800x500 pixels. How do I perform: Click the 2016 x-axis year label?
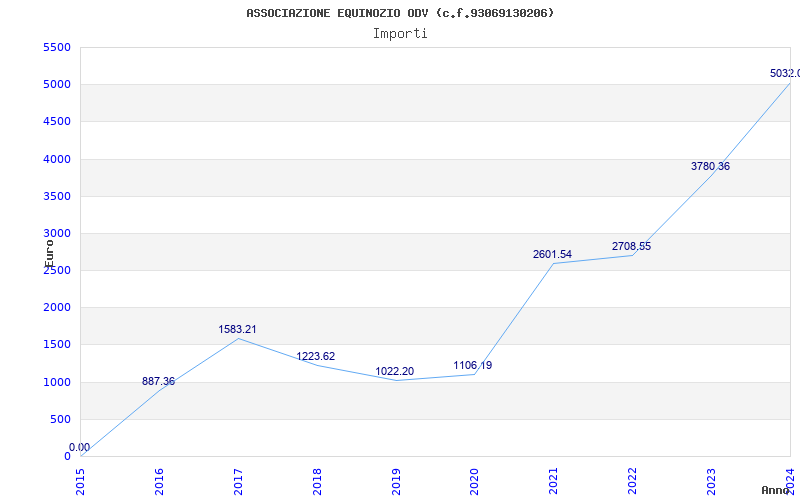tap(159, 482)
